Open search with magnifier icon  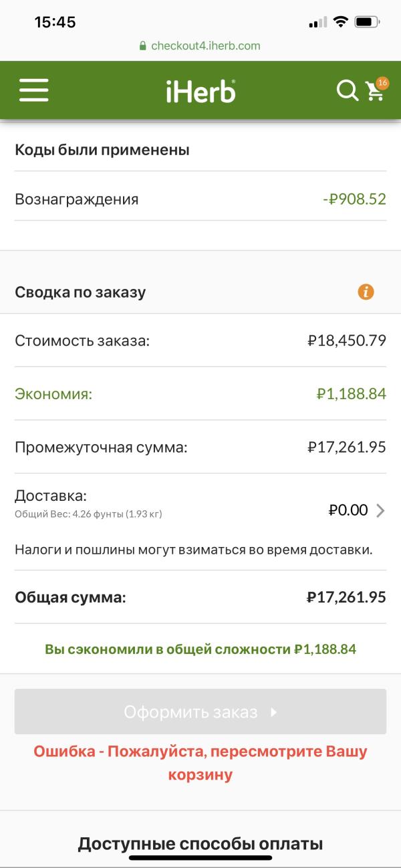[x=348, y=90]
